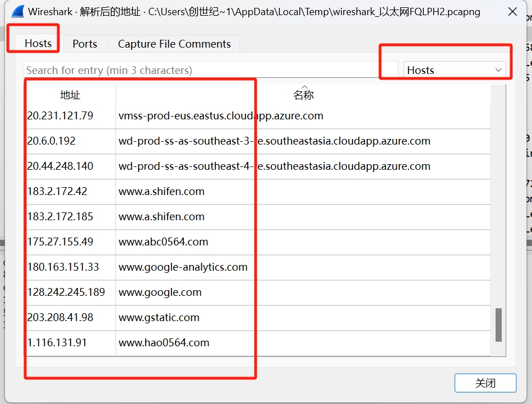
Task: Select www.a.shifen.com name for 183.2.172.42
Action: (161, 191)
